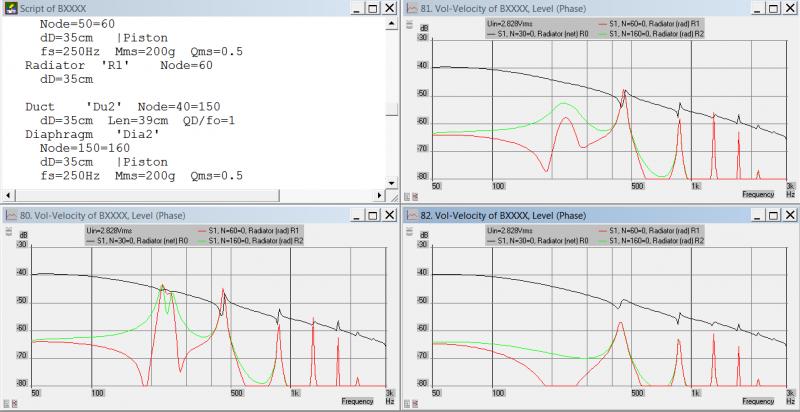This screenshot has width=800, height=412.
Task: Click the 'Frequency' axis label in window 80
Action: (357, 402)
